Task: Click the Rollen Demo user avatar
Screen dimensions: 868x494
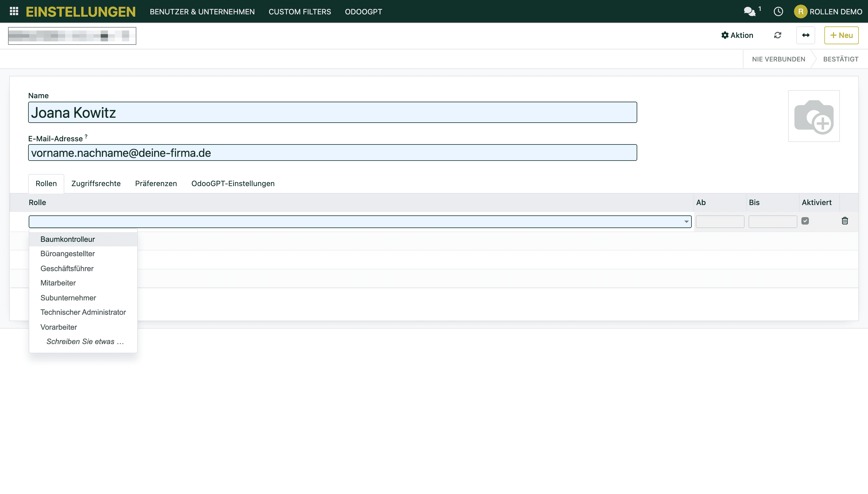Action: (x=800, y=11)
